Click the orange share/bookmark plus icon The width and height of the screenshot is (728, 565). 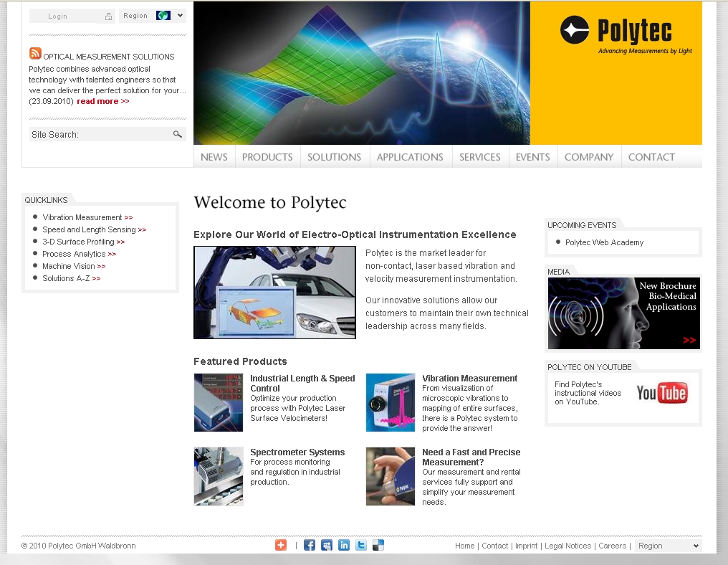click(x=280, y=545)
